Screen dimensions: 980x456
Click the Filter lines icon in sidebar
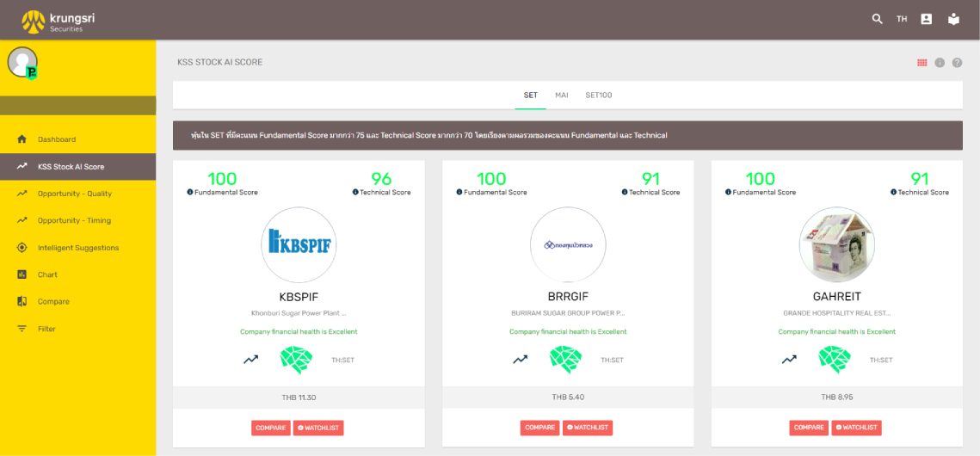click(x=22, y=329)
